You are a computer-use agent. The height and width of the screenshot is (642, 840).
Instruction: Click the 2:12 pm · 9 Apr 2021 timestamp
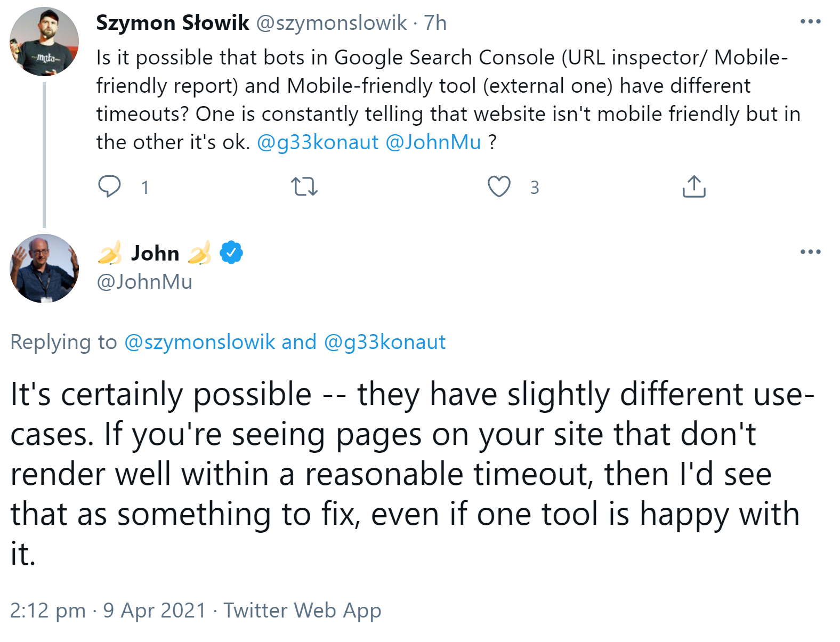[x=108, y=611]
